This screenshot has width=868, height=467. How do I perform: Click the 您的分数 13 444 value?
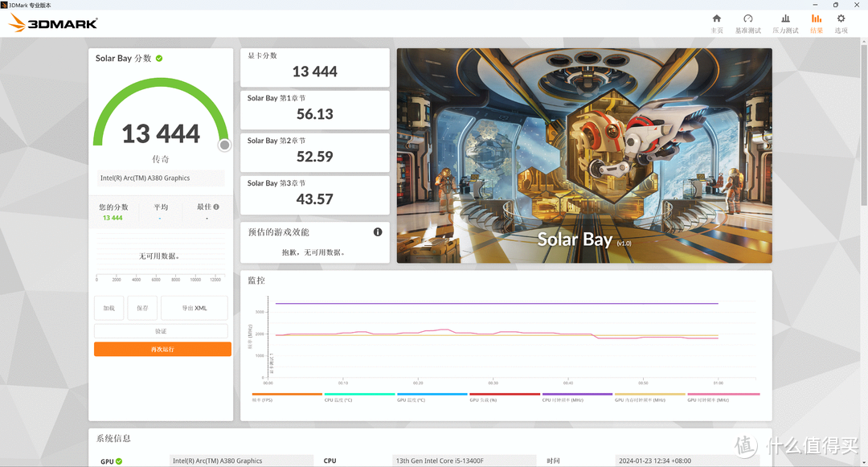point(113,218)
